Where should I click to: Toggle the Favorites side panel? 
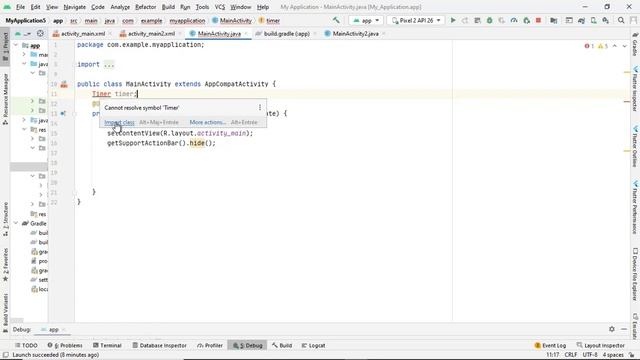pos(5,265)
